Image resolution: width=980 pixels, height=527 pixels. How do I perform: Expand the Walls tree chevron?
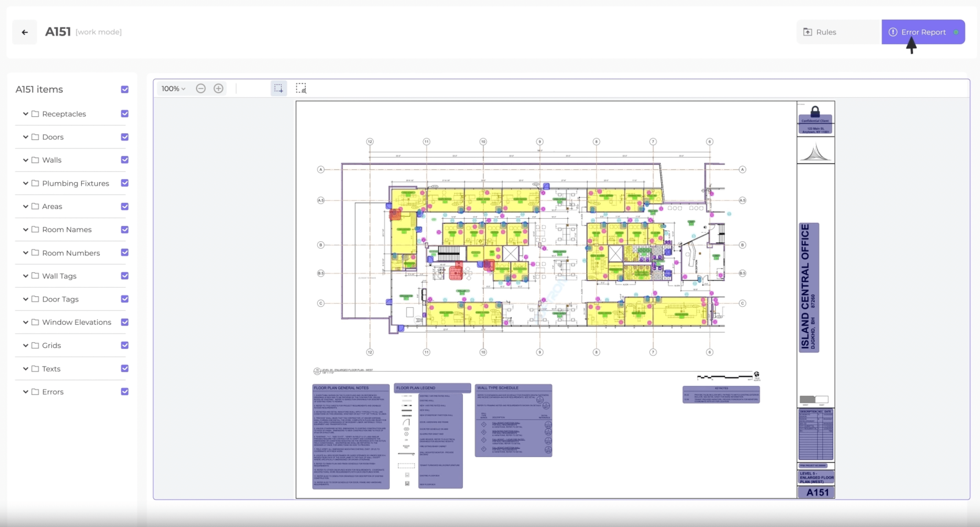pos(25,160)
